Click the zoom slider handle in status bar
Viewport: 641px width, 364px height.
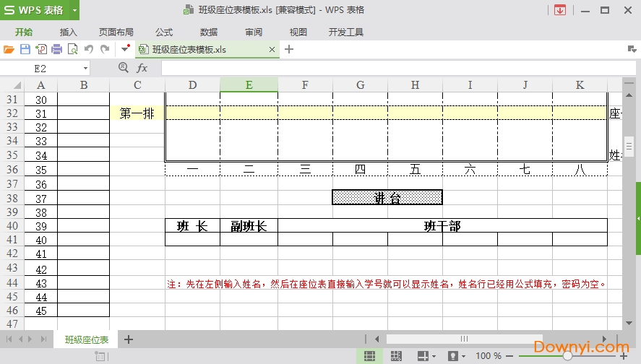coord(568,356)
